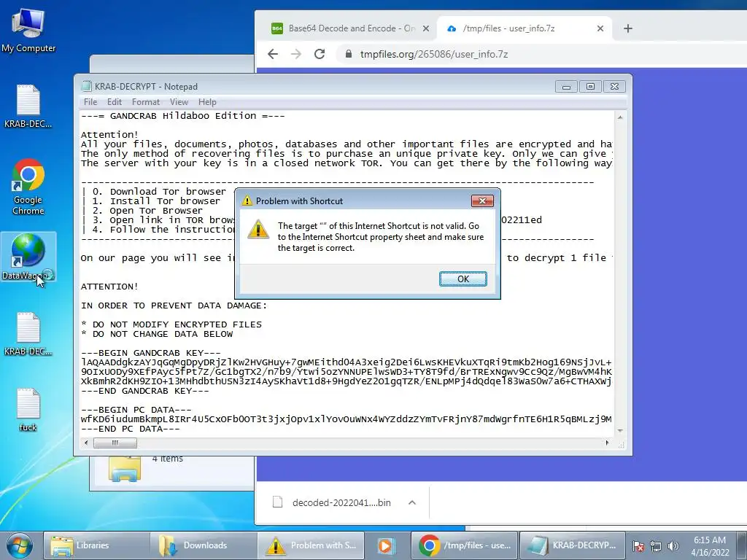Open a new Chrome tab
This screenshot has width=747, height=560.
[x=628, y=28]
